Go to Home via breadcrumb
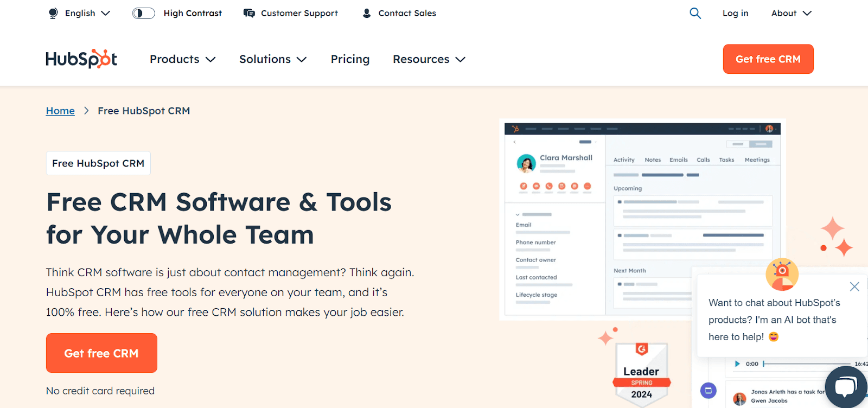The width and height of the screenshot is (868, 408). (60, 111)
